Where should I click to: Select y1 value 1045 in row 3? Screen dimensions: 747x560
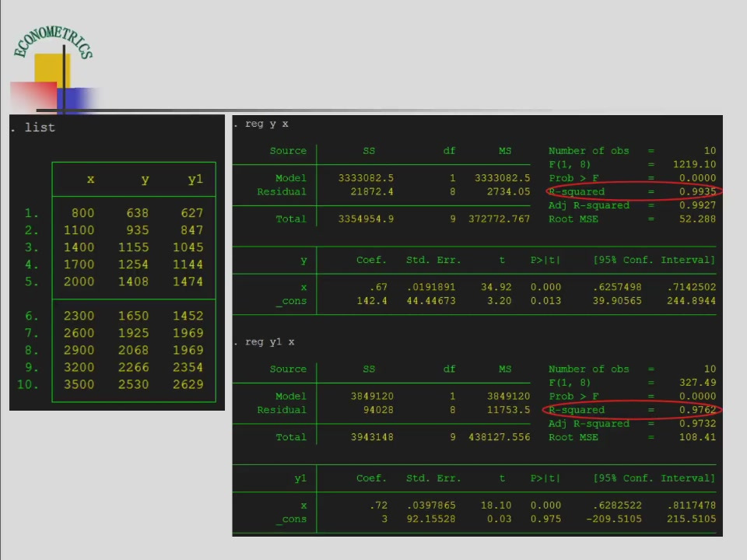[x=188, y=247]
